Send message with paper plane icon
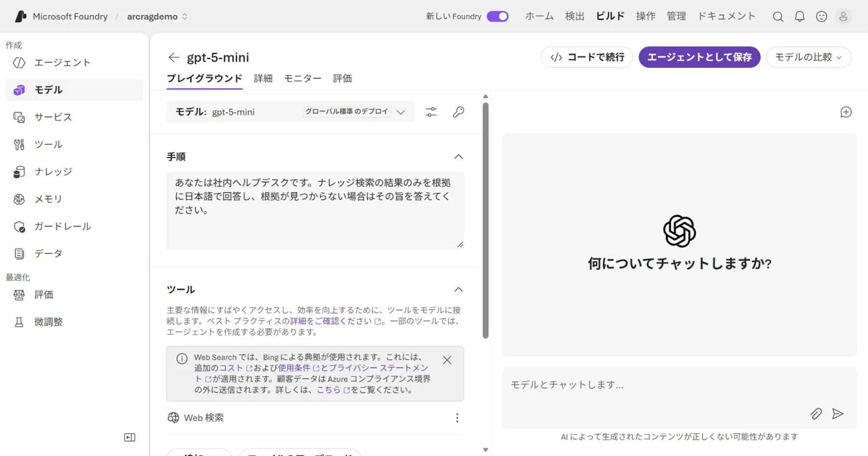Screen dimensions: 868x456 point(838,414)
